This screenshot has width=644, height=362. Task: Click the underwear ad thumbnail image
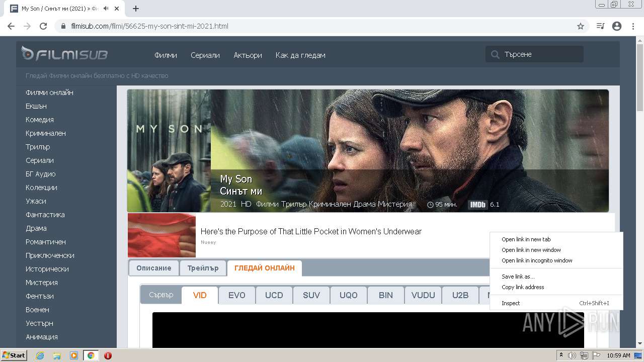pos(162,235)
